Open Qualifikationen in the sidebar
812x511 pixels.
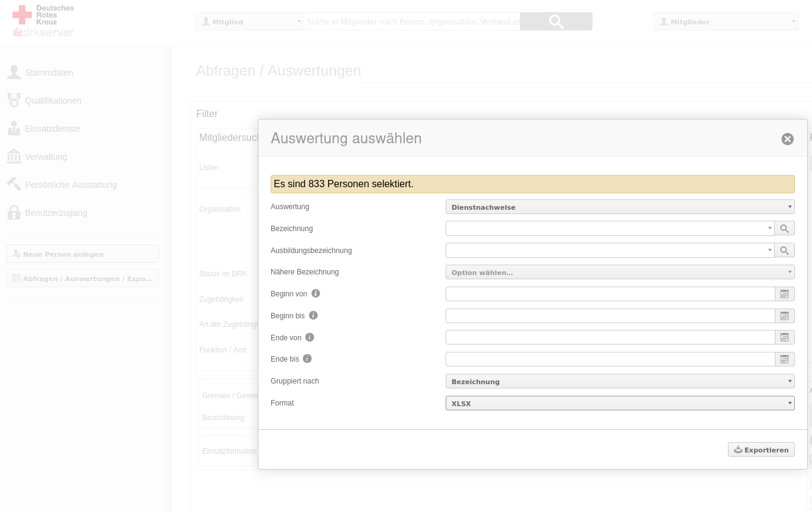click(x=52, y=101)
